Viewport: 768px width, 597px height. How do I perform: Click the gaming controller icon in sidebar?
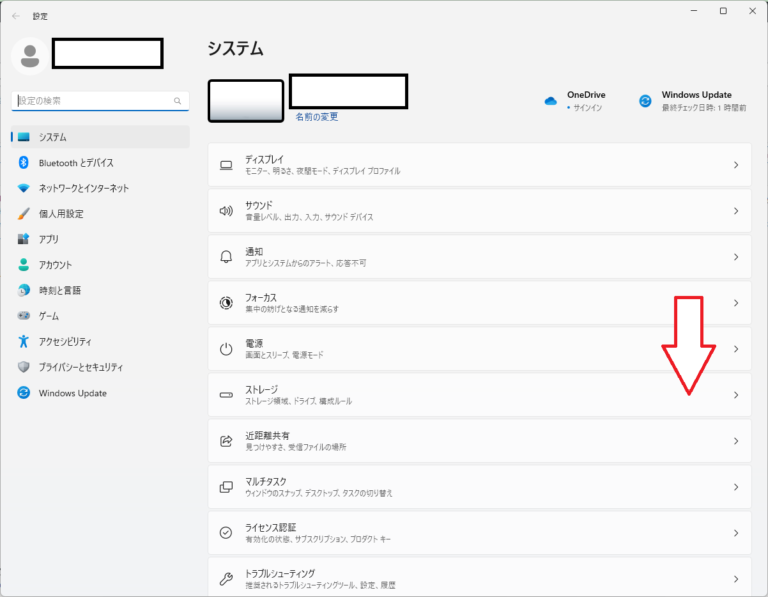(x=23, y=316)
